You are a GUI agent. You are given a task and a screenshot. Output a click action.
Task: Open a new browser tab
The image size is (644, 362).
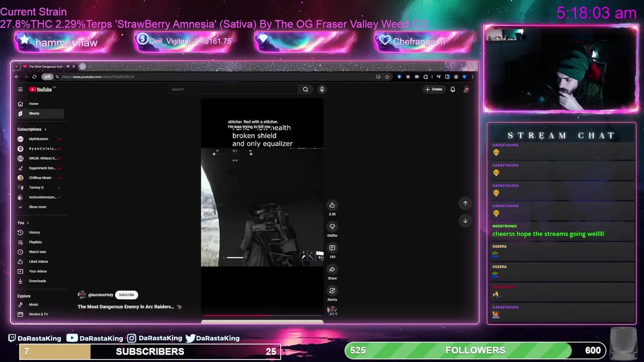click(83, 66)
